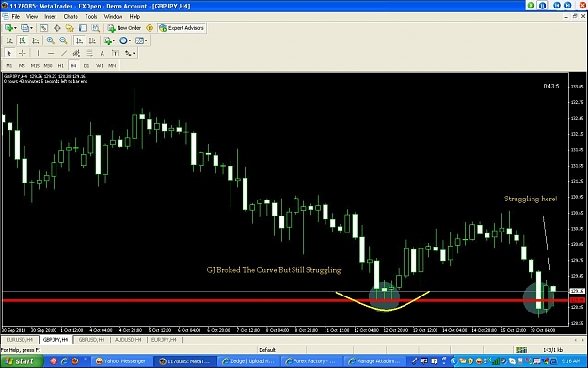Select the arrow cursor tool
588x368 pixels.
click(9, 54)
